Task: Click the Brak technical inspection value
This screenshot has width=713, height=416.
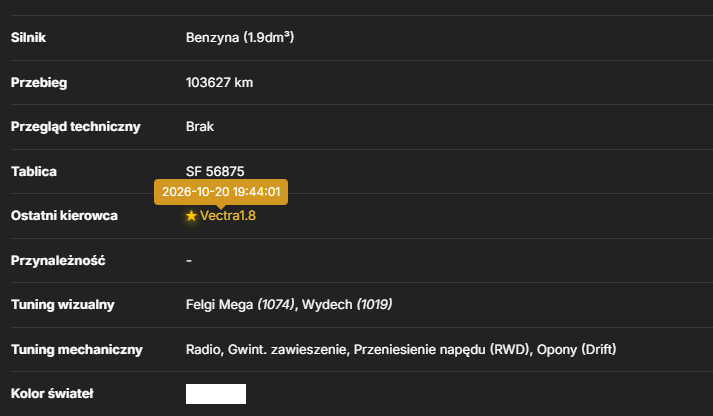Action: [x=200, y=126]
